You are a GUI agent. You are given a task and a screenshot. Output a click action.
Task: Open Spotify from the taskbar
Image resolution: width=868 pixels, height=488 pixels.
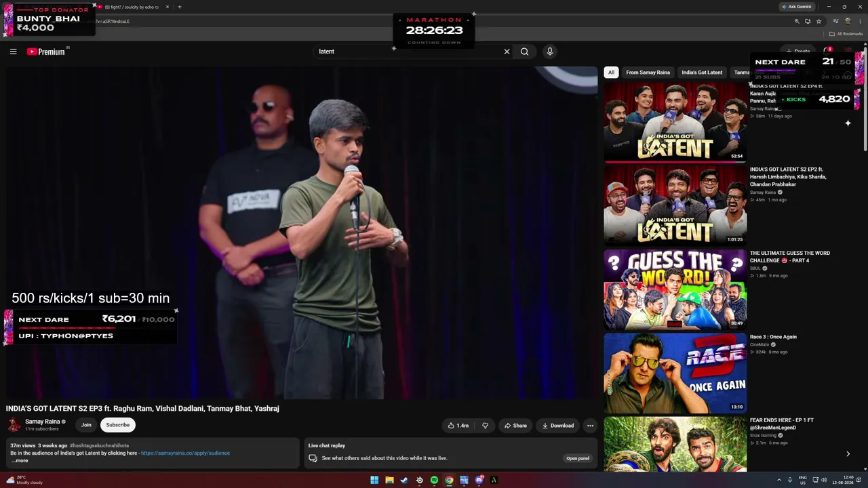434,480
